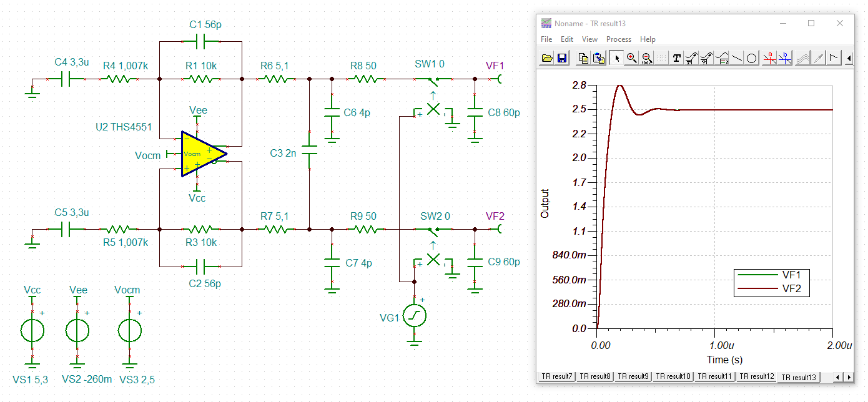Screen dimensions: 868x402
Task: Open the View menu
Action: point(589,39)
